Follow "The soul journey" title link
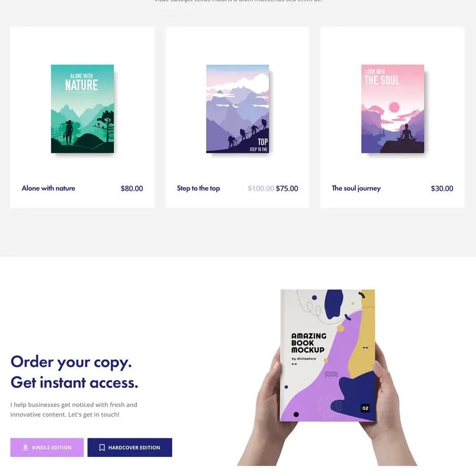 coord(356,188)
